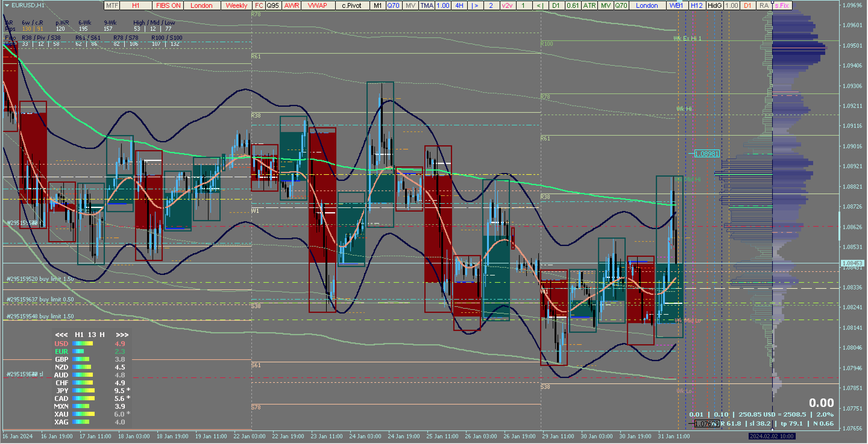
Task: Click the '>>>' arrows in currency strength panel
Action: coord(122,335)
